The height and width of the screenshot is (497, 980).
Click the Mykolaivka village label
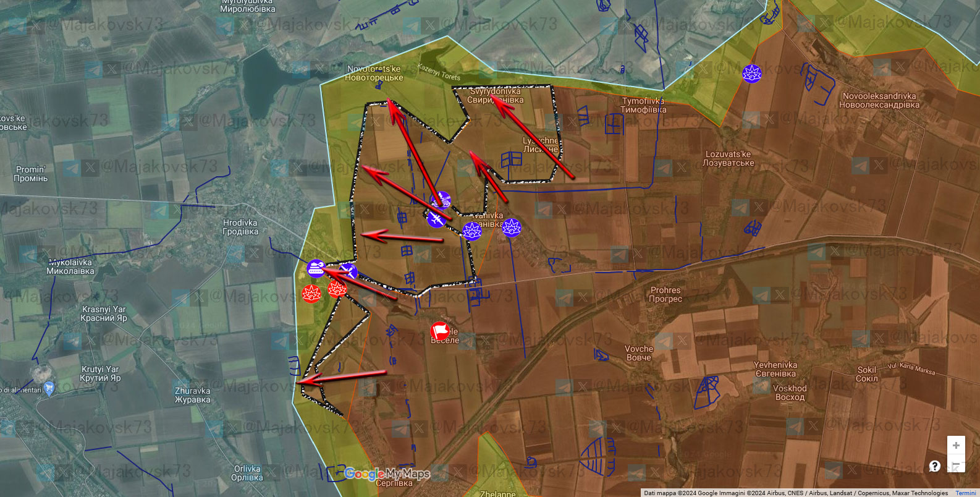[70, 267]
